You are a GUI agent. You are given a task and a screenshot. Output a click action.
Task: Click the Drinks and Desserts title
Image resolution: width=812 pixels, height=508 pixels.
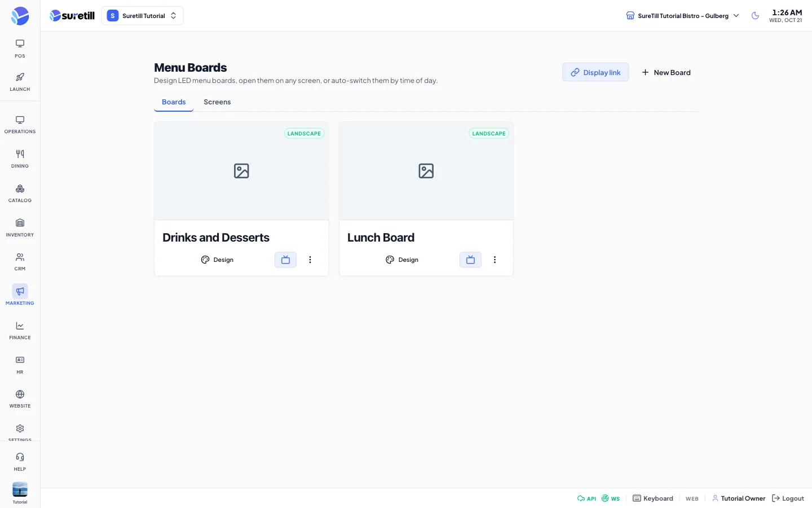click(216, 238)
